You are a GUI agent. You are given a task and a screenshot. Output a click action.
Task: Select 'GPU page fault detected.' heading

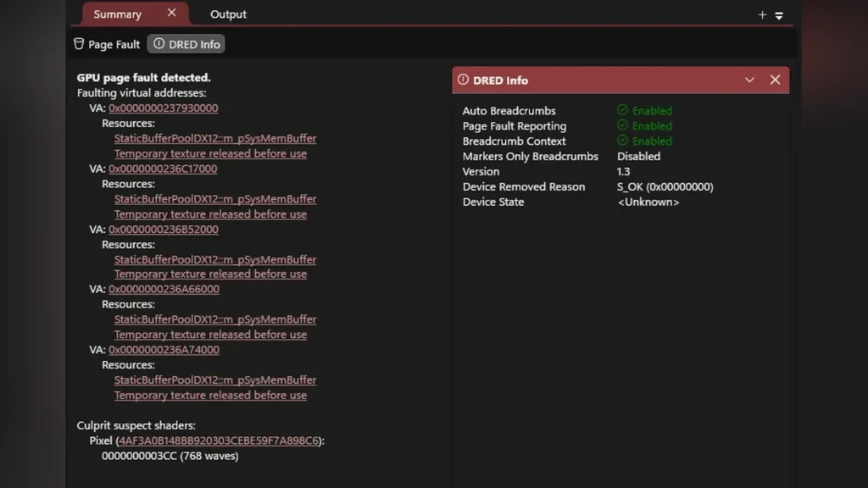click(144, 77)
